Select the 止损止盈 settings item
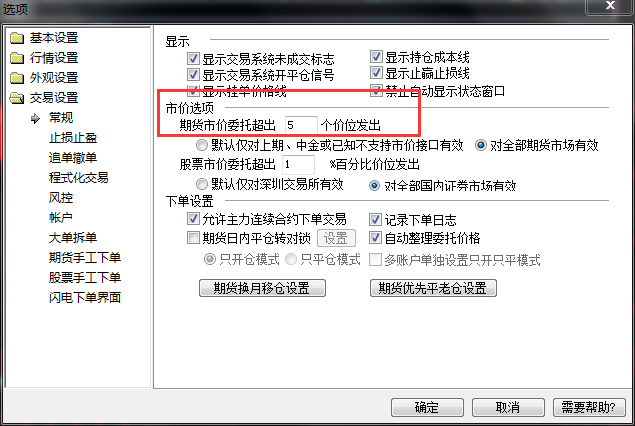 pyautogui.click(x=73, y=138)
